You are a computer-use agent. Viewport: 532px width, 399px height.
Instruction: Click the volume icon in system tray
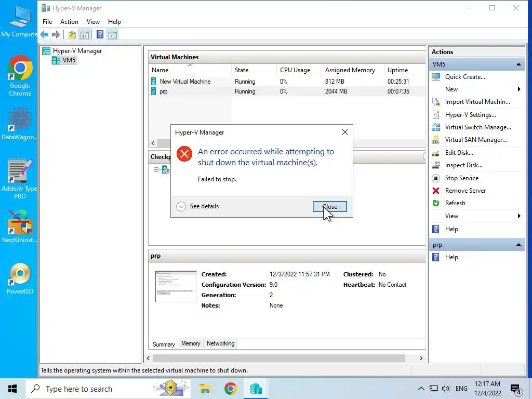coord(446,389)
